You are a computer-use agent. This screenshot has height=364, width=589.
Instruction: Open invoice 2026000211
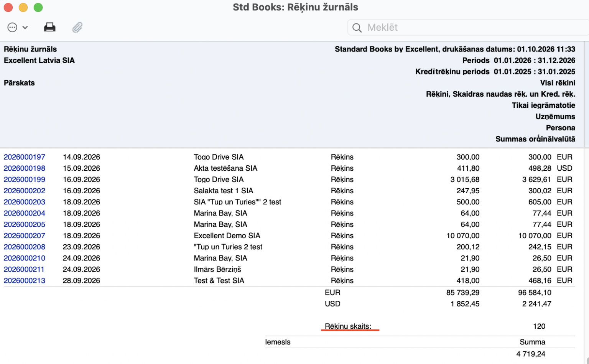pyautogui.click(x=24, y=269)
